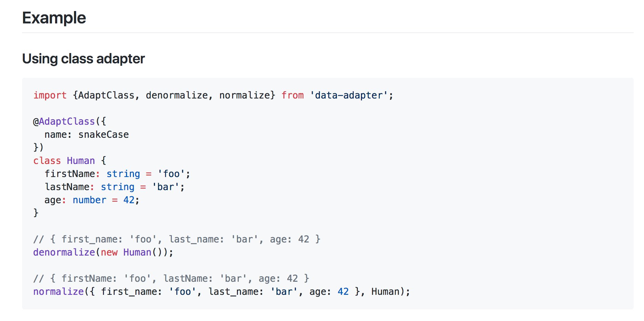Click the firstName property in class
644x321 pixels.
click(x=70, y=174)
